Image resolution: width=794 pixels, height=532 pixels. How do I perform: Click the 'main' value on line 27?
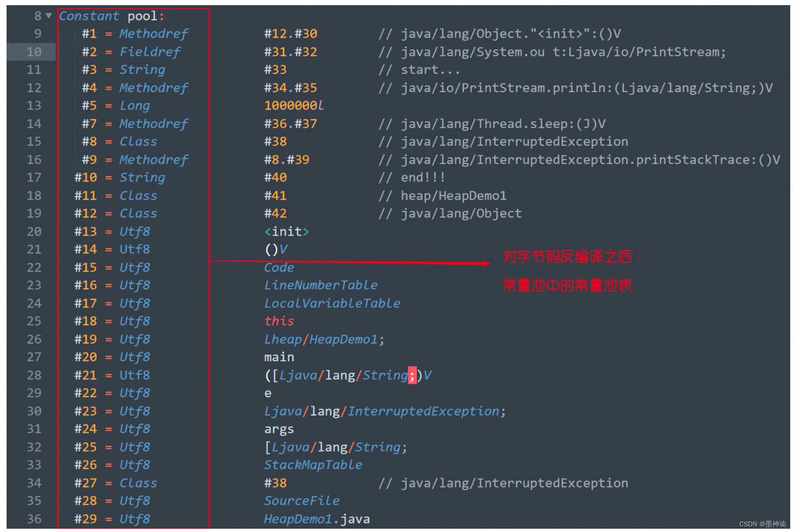pos(279,357)
